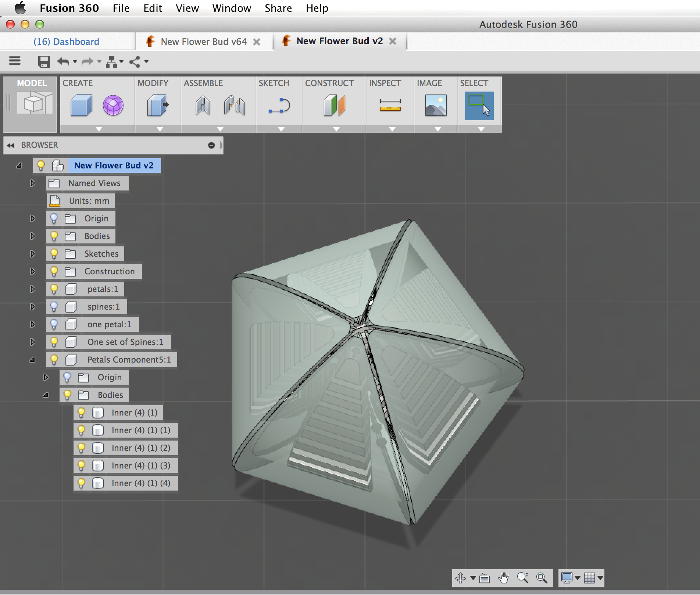Image resolution: width=700 pixels, height=595 pixels.
Task: Click the Sketch line tool icon
Action: (279, 106)
